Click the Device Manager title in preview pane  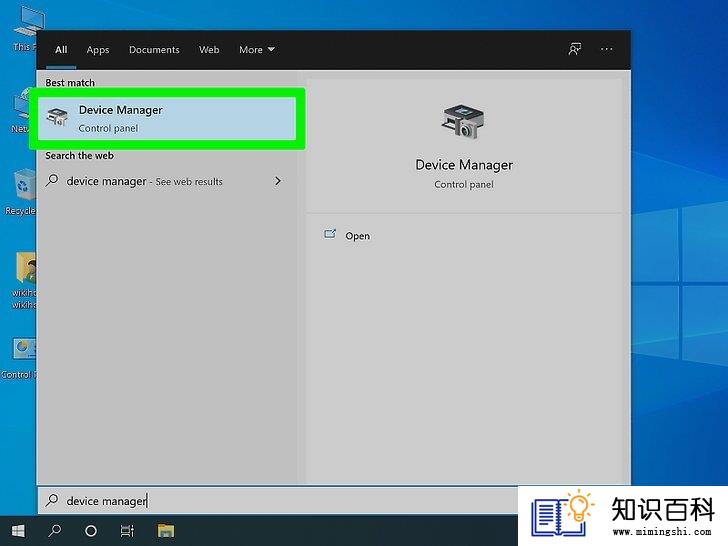[x=464, y=165]
